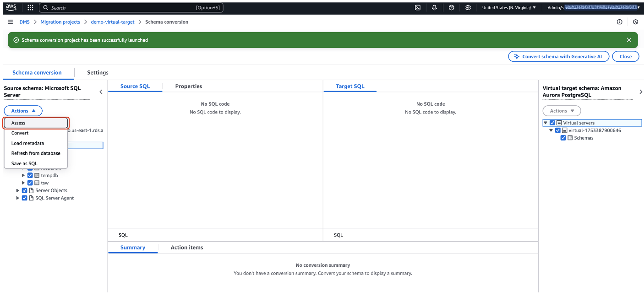Click the green banner success checkmark icon
644x302 pixels.
(x=16, y=40)
